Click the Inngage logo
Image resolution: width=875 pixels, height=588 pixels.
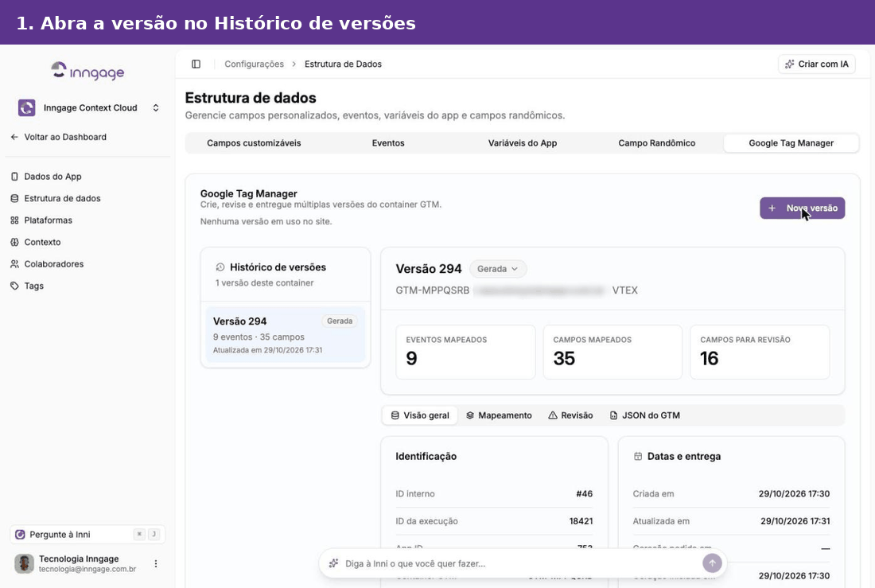[x=87, y=72]
